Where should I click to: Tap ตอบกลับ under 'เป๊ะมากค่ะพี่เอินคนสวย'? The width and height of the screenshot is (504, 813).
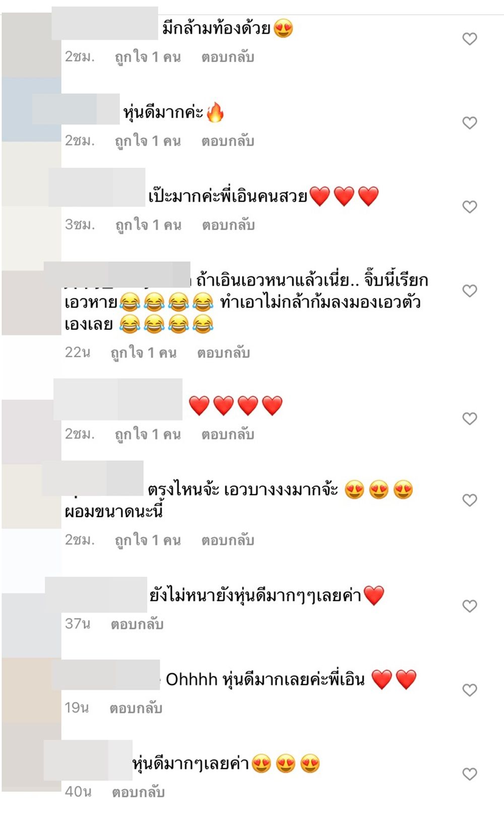tap(228, 225)
